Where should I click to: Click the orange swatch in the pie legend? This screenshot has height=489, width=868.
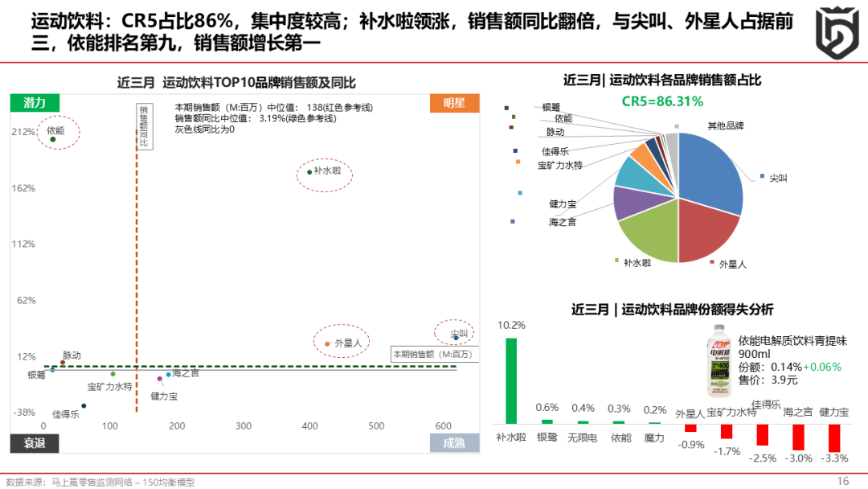click(x=518, y=162)
